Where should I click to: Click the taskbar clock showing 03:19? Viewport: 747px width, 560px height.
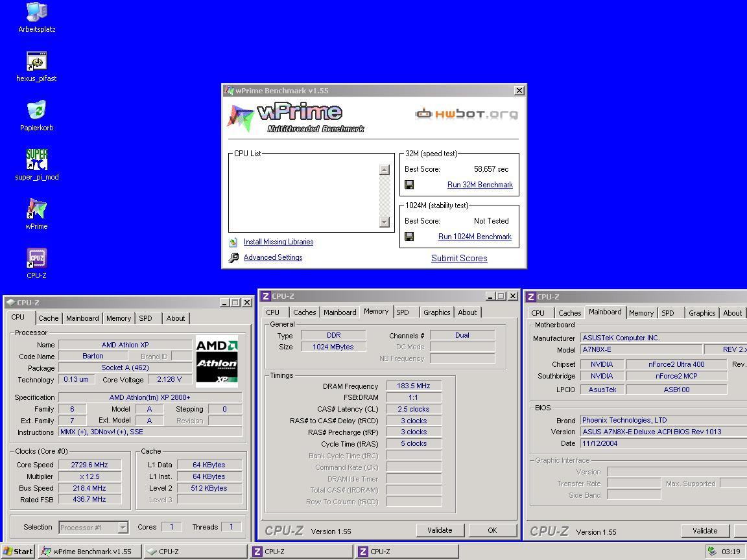[731, 552]
